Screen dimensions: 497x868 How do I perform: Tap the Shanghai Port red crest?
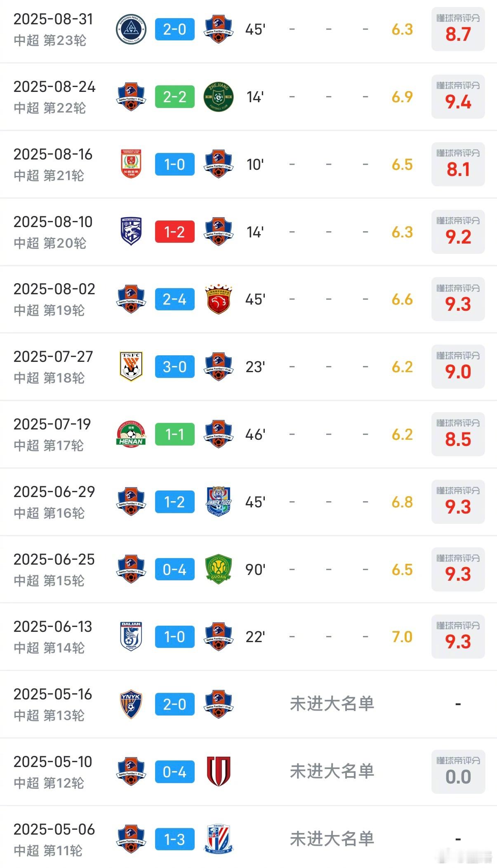click(219, 299)
